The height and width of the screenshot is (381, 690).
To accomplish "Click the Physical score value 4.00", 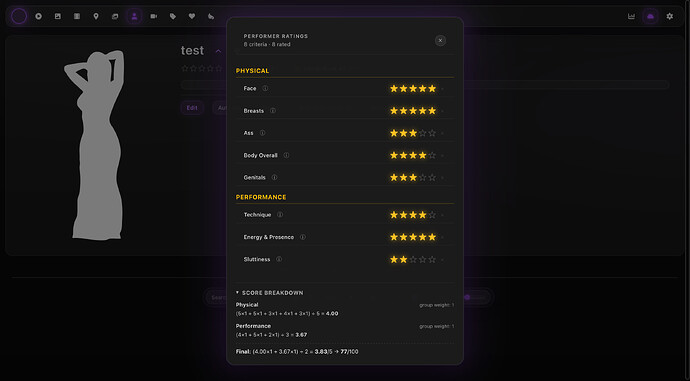I will point(332,314).
